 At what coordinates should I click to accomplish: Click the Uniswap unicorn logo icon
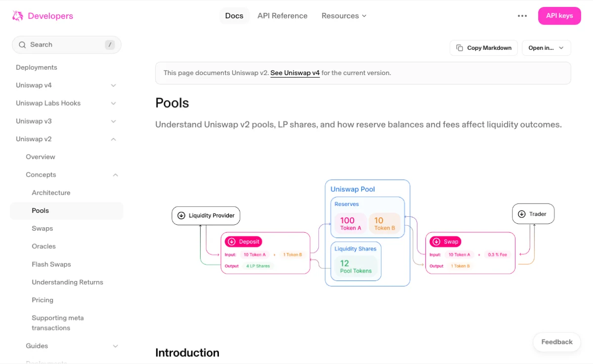[18, 16]
